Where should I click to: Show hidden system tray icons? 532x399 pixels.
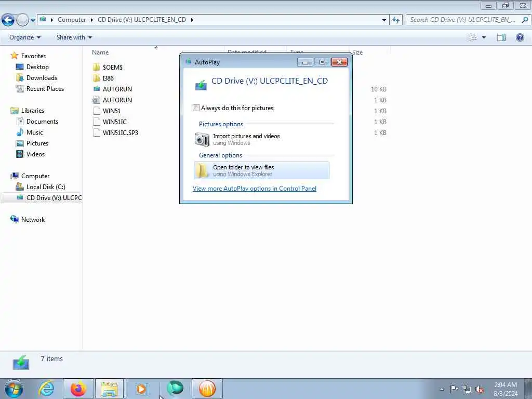coord(442,389)
